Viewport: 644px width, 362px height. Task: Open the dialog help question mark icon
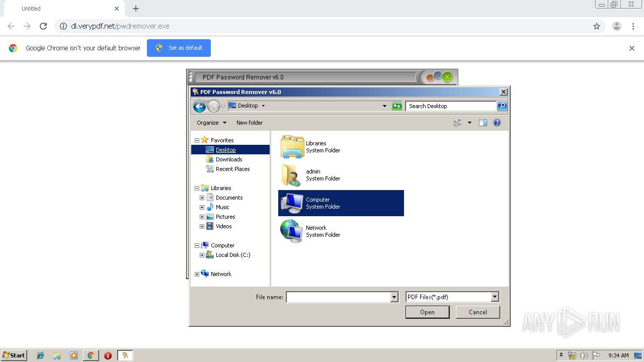click(497, 123)
